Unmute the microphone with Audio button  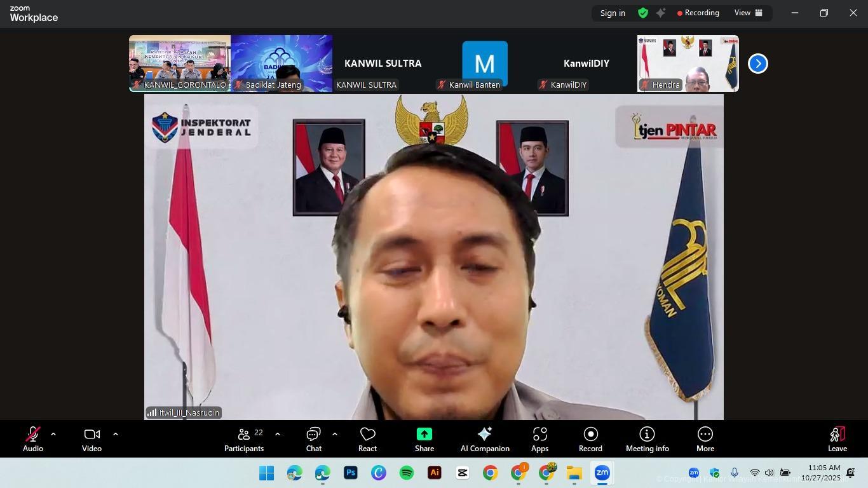(x=33, y=439)
